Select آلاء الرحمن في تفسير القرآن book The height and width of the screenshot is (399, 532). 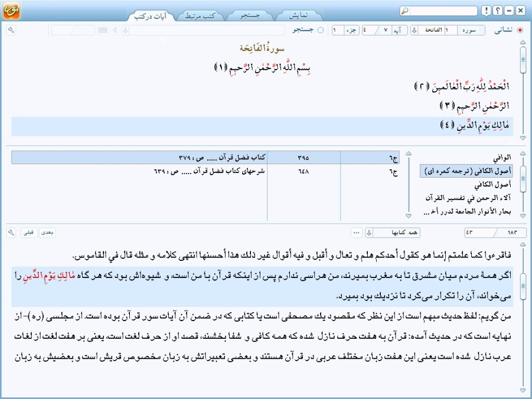click(x=468, y=198)
